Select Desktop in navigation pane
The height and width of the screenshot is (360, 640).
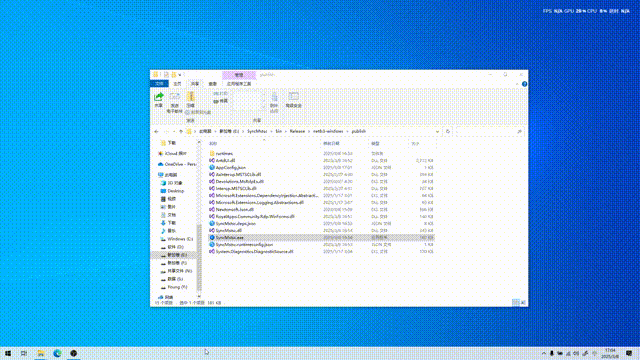176,191
